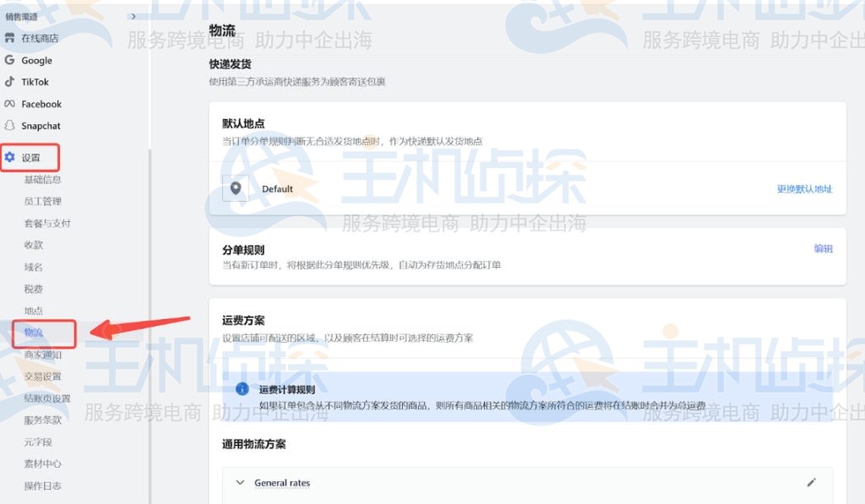Click the 更换默认地址 link
The height and width of the screenshot is (504, 865).
803,189
